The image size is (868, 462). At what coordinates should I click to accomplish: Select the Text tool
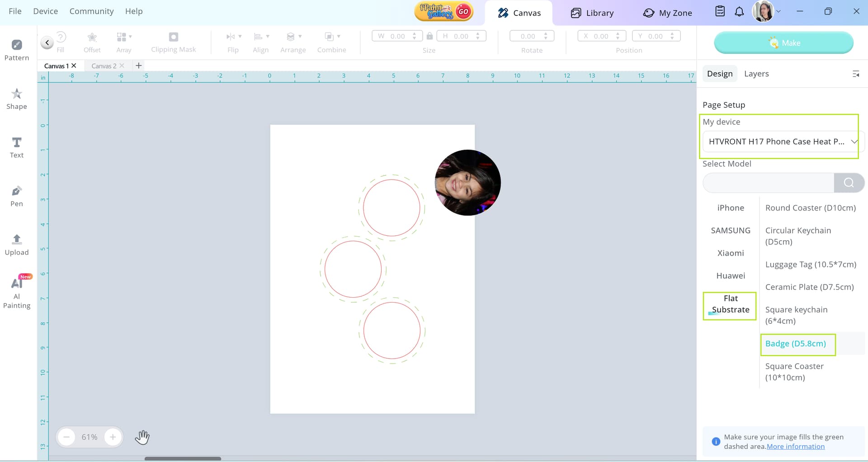point(17,147)
